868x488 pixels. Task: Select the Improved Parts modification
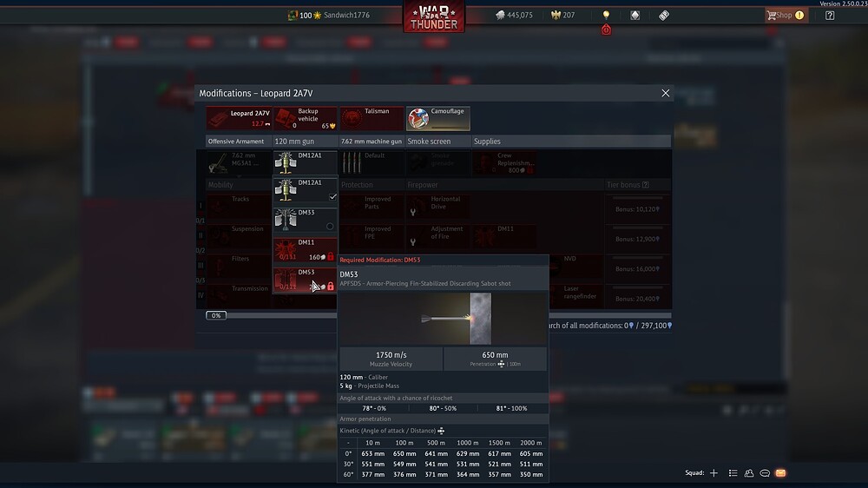pos(372,206)
